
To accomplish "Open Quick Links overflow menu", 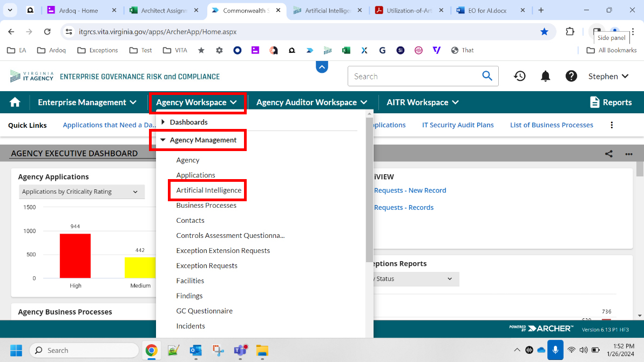I will coord(612,125).
